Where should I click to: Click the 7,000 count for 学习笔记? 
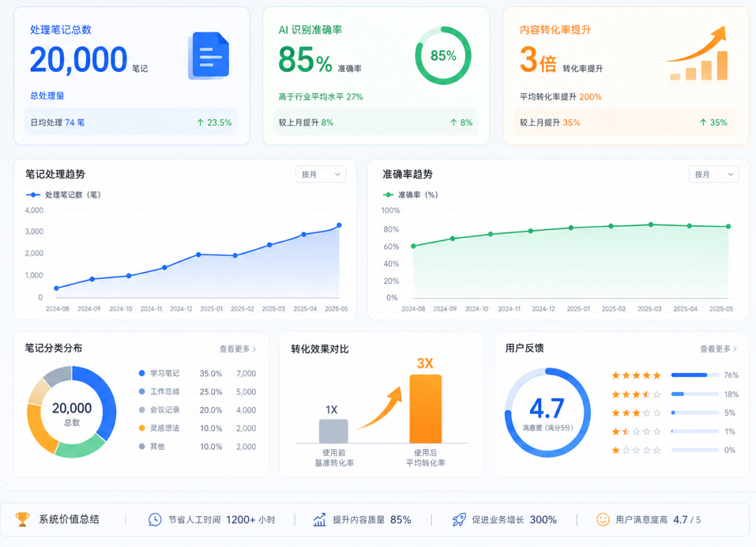tap(246, 374)
